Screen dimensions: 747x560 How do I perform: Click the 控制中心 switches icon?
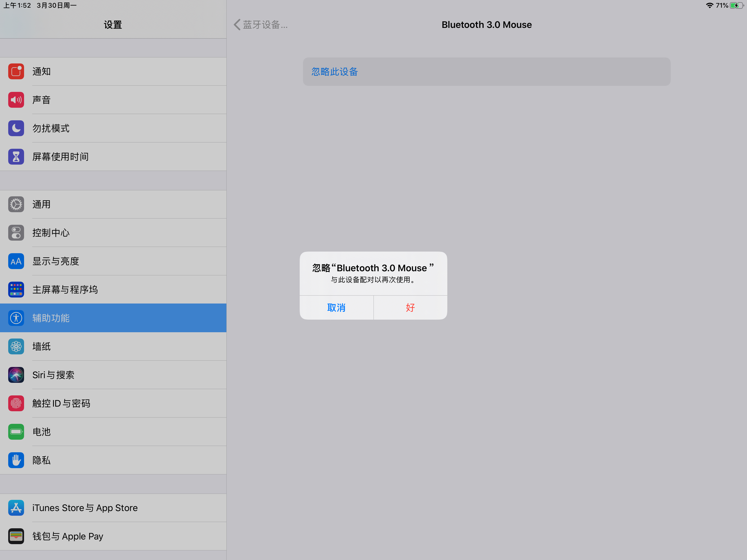[x=16, y=232]
